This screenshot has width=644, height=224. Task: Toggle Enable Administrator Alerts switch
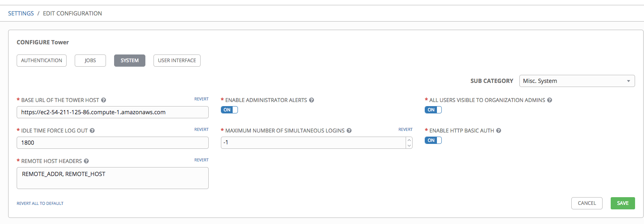(229, 110)
